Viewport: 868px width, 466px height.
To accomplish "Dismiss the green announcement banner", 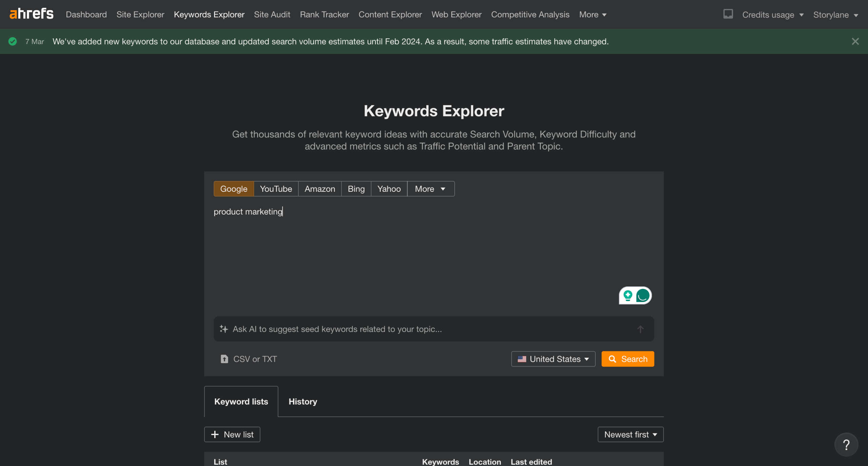I will click(x=855, y=41).
